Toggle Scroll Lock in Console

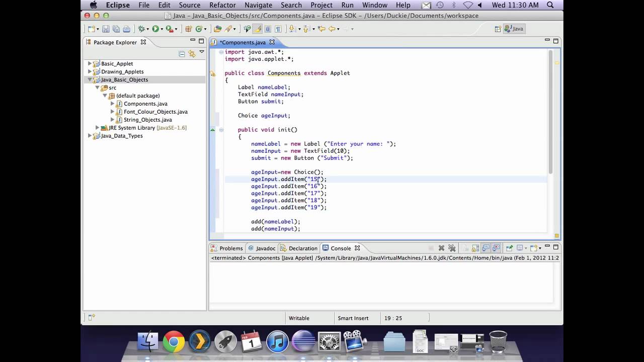coord(475,248)
